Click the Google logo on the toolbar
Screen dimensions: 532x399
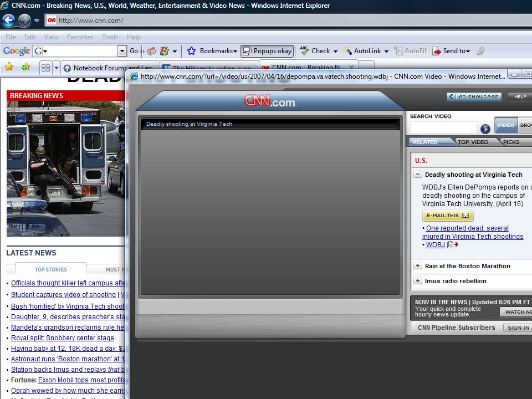click(16, 51)
